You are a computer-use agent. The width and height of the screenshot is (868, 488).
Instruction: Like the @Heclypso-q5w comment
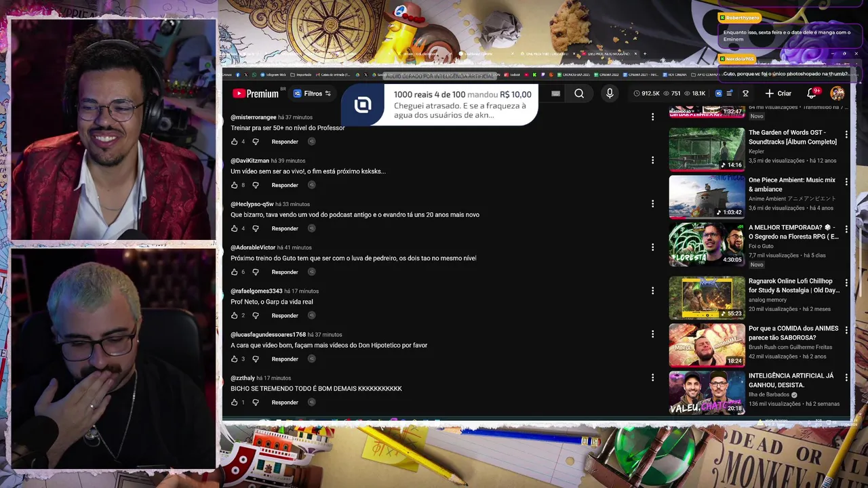pos(235,228)
